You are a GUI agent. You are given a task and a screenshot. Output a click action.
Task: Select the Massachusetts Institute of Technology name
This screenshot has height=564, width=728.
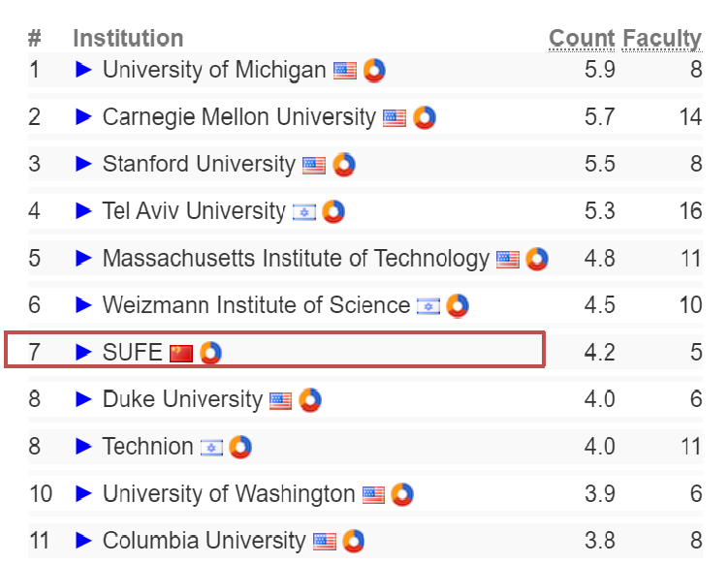(296, 259)
